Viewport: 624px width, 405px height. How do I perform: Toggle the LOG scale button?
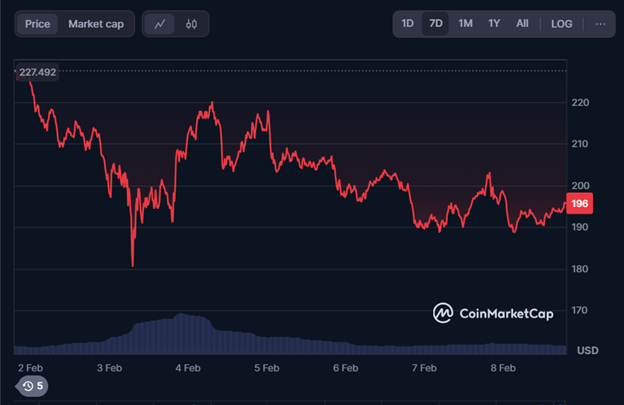click(562, 24)
